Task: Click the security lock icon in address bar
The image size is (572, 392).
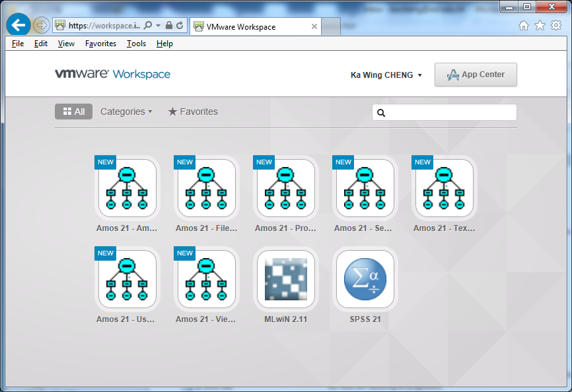Action: (x=168, y=25)
